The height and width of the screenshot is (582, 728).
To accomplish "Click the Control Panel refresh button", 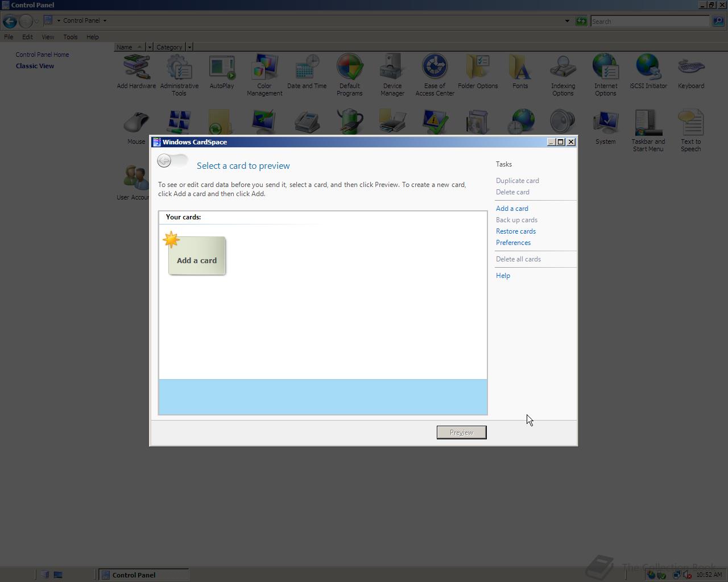I will tap(581, 21).
